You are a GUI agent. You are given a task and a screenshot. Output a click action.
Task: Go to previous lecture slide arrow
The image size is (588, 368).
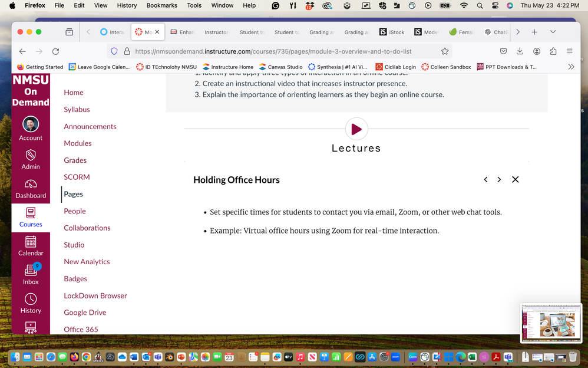pyautogui.click(x=485, y=179)
